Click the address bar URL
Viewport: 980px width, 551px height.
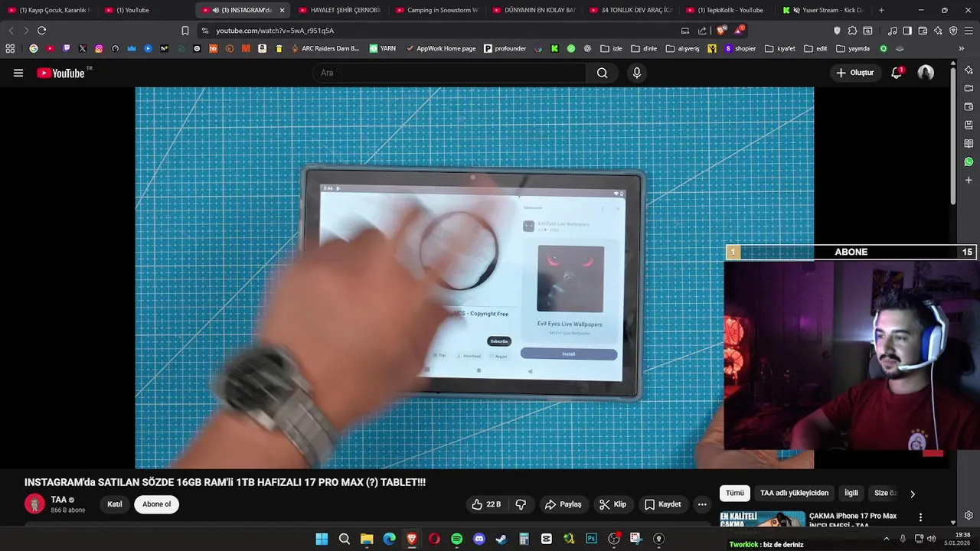(275, 31)
